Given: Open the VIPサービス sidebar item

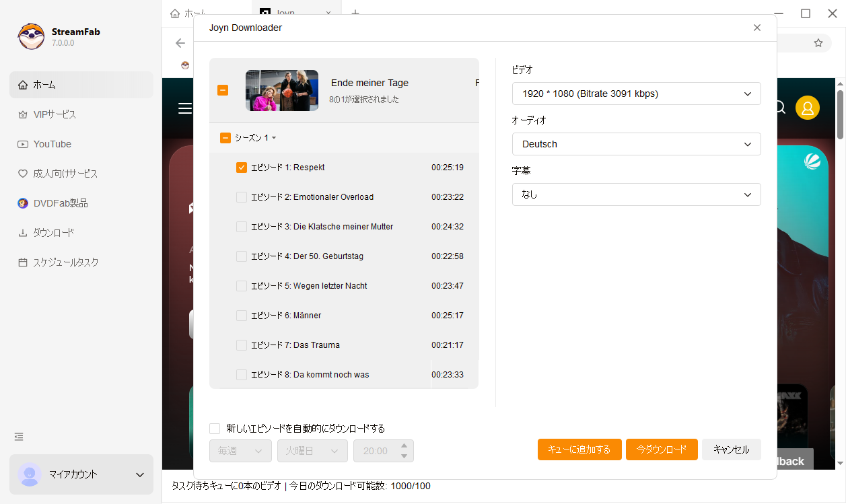Looking at the screenshot, I should point(55,114).
